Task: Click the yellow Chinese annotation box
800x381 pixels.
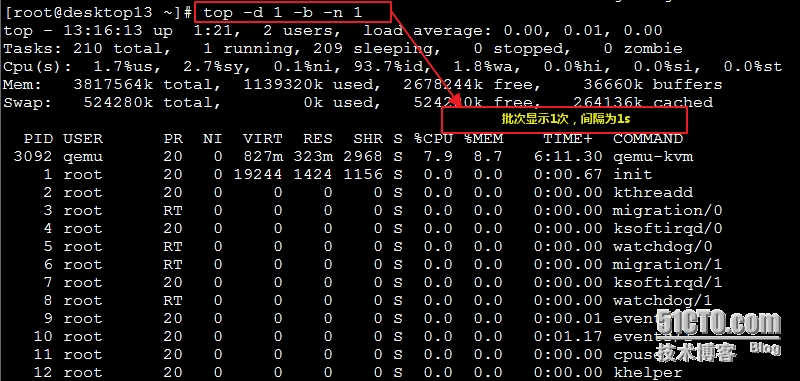Action: coord(564,120)
